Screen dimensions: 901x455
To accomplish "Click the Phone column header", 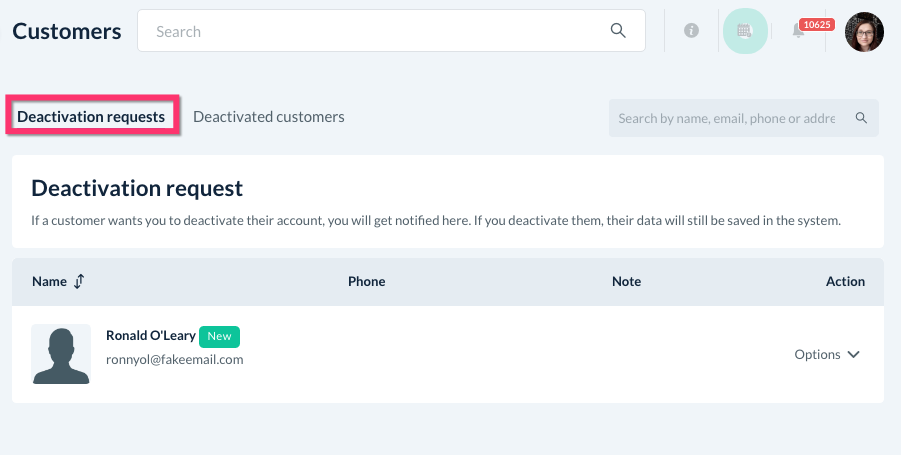I will (x=366, y=282).
